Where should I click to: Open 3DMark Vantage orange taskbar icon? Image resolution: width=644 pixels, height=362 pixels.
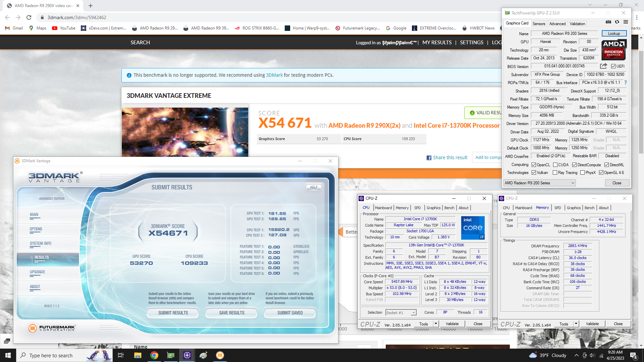(x=220, y=355)
